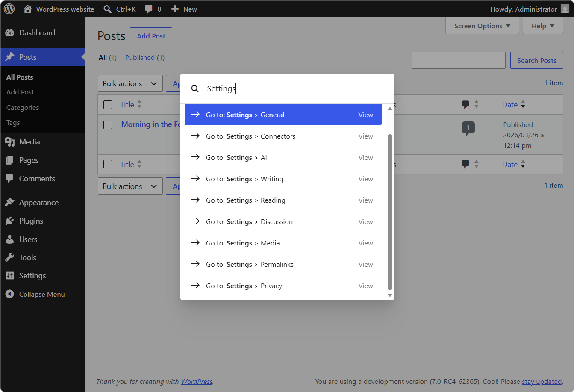Image resolution: width=574 pixels, height=392 pixels.
Task: Click the Collapse Menu arrow icon
Action: click(10, 294)
